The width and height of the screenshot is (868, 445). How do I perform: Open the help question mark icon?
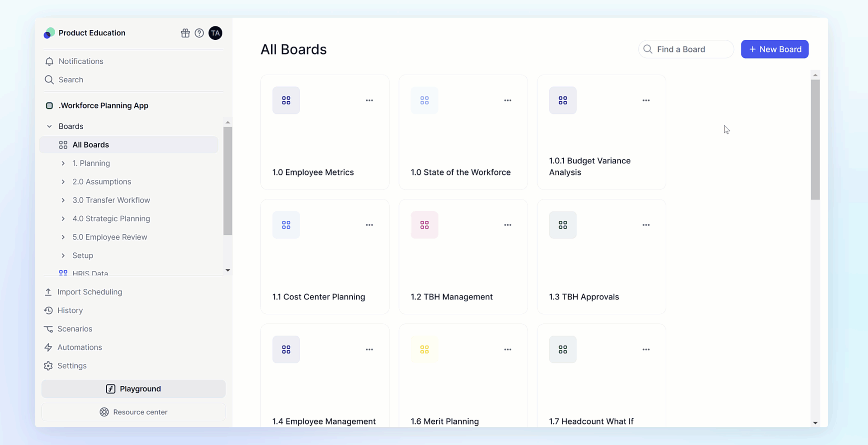point(199,33)
